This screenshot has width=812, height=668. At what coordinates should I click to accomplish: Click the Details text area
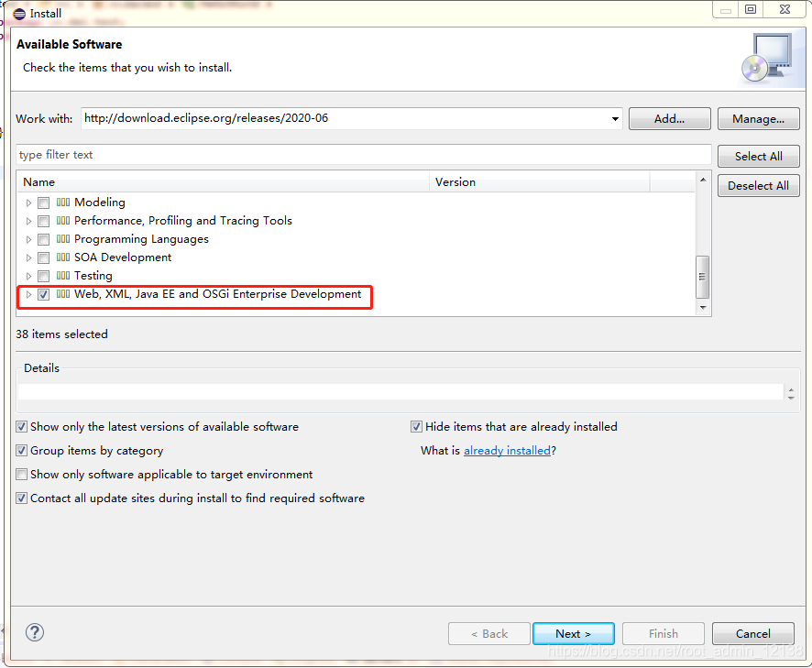point(401,392)
